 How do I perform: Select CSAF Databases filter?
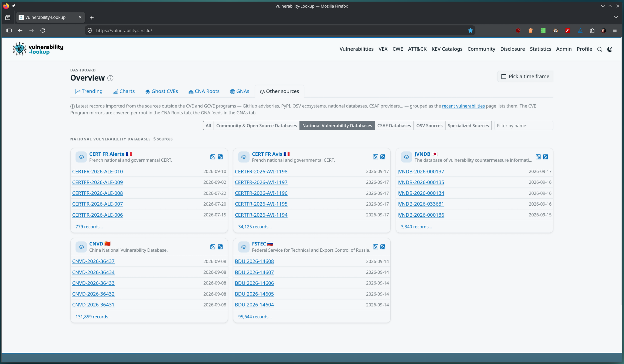(x=394, y=126)
